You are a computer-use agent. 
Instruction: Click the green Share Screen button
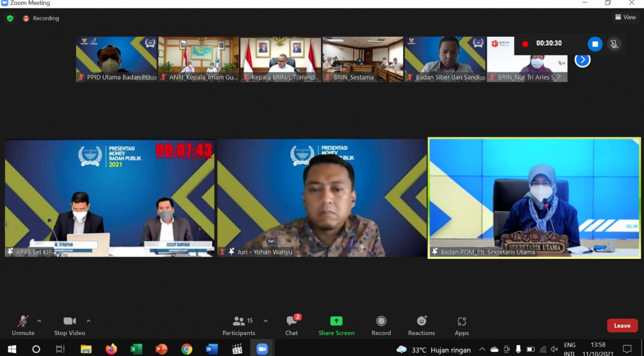point(336,325)
